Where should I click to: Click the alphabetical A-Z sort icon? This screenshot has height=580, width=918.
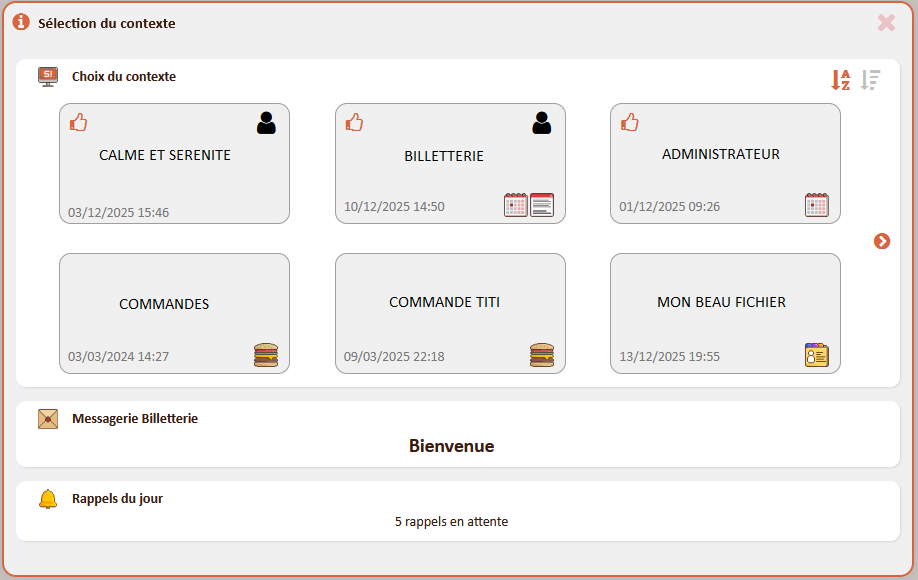click(x=841, y=80)
